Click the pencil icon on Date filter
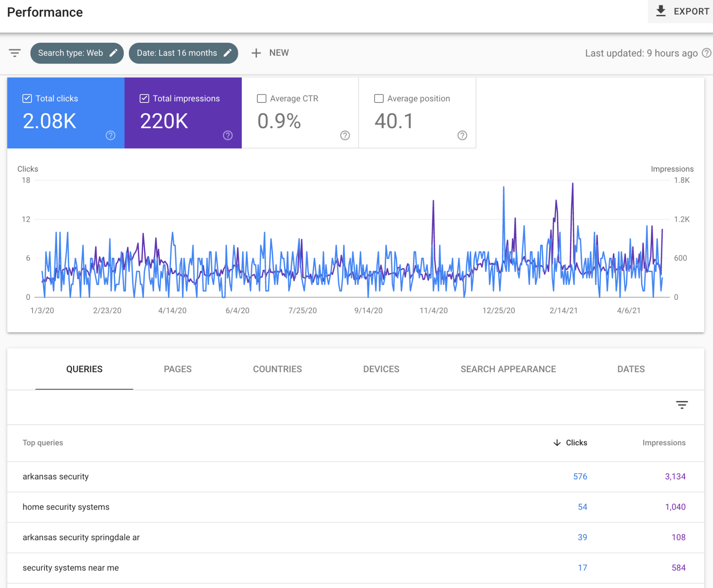The image size is (713, 588). tap(228, 53)
